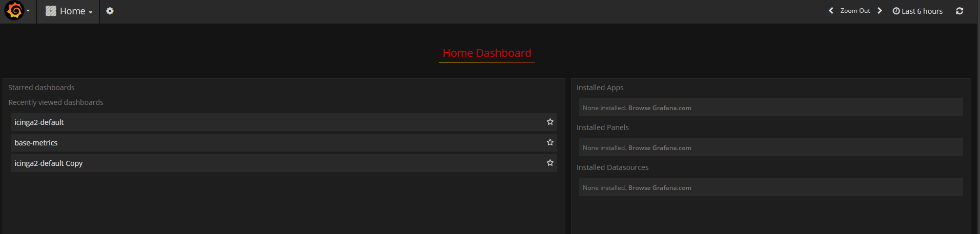Browse Grafana.com under Installed Panels

pos(660,148)
